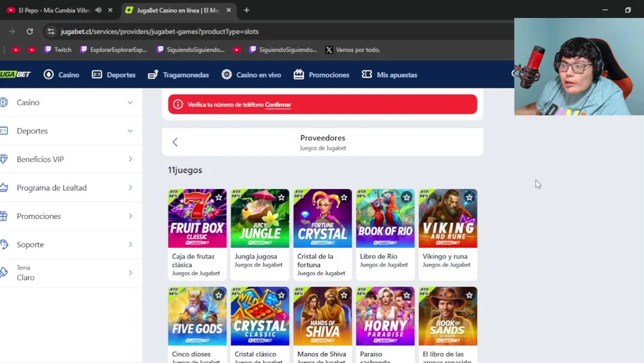Open Programa de Lealtad arrow
Image resolution: width=644 pixels, height=363 pixels.
click(x=130, y=188)
